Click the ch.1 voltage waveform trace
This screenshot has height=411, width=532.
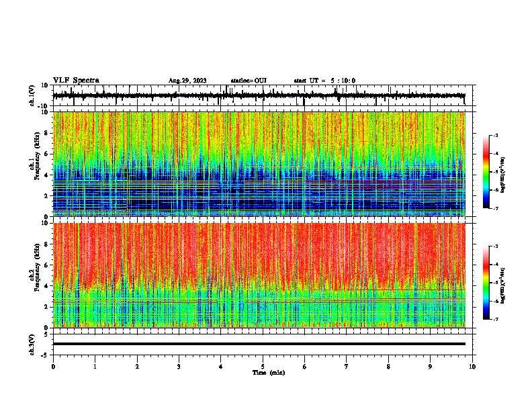259,95
